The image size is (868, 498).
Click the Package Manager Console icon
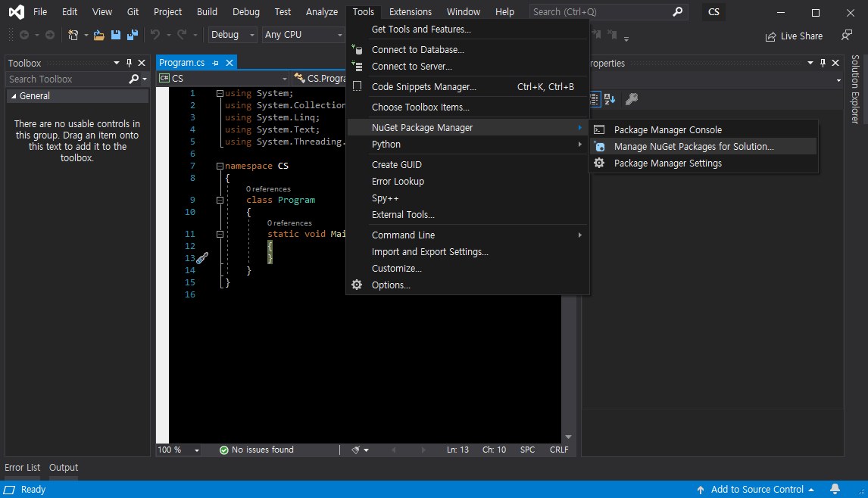599,130
